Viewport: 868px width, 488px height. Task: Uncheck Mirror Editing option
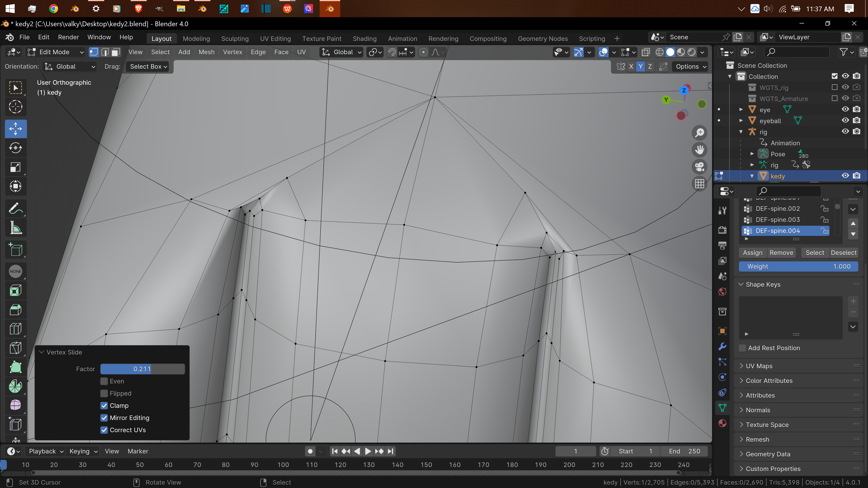coord(104,418)
